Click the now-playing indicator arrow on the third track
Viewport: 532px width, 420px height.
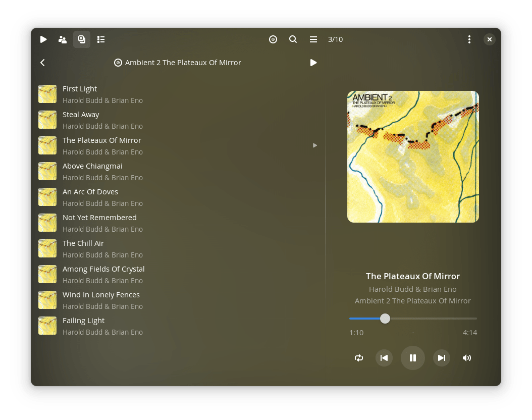[315, 145]
